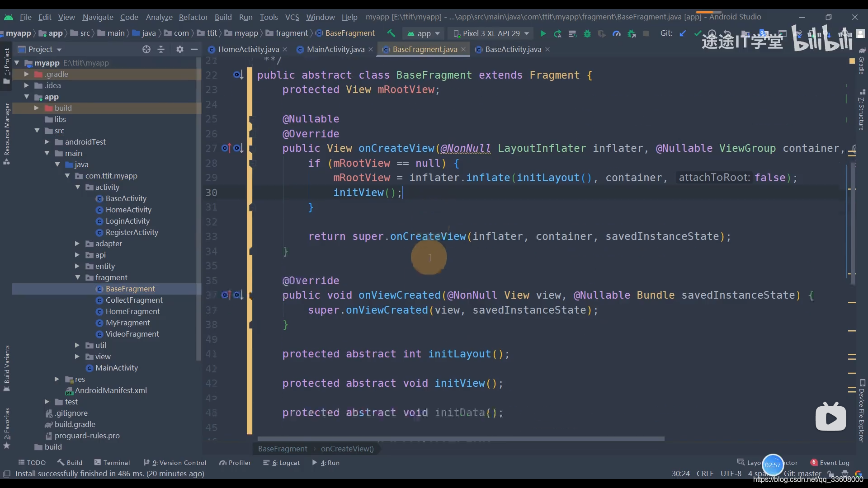Viewport: 868px width, 488px height.
Task: Click the editor vertical scrollbar
Action: 853,224
